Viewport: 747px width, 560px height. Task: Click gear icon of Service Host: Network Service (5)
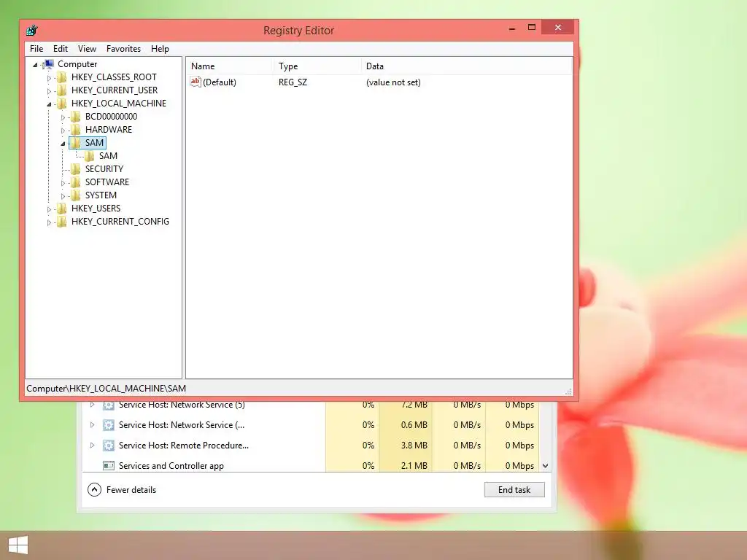[109, 405]
